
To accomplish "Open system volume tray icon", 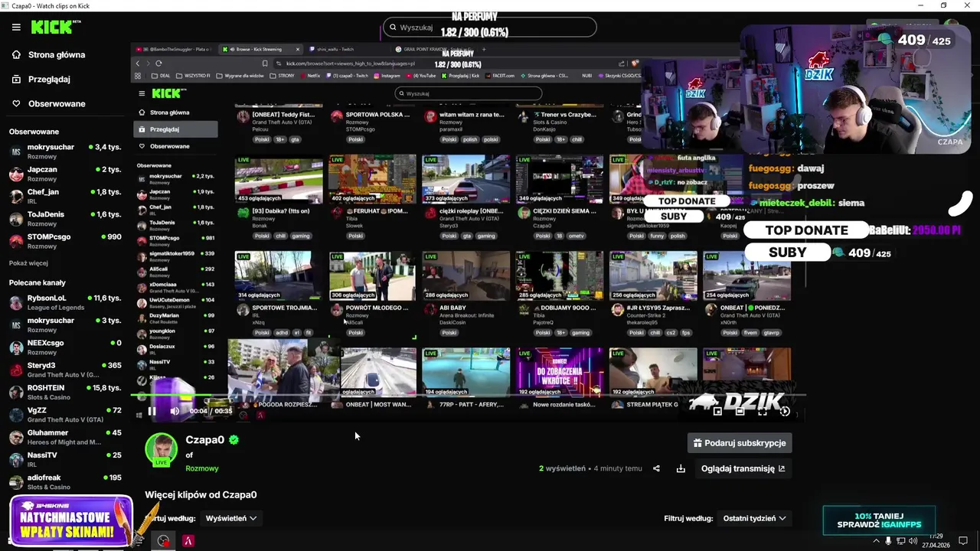I will tap(913, 541).
